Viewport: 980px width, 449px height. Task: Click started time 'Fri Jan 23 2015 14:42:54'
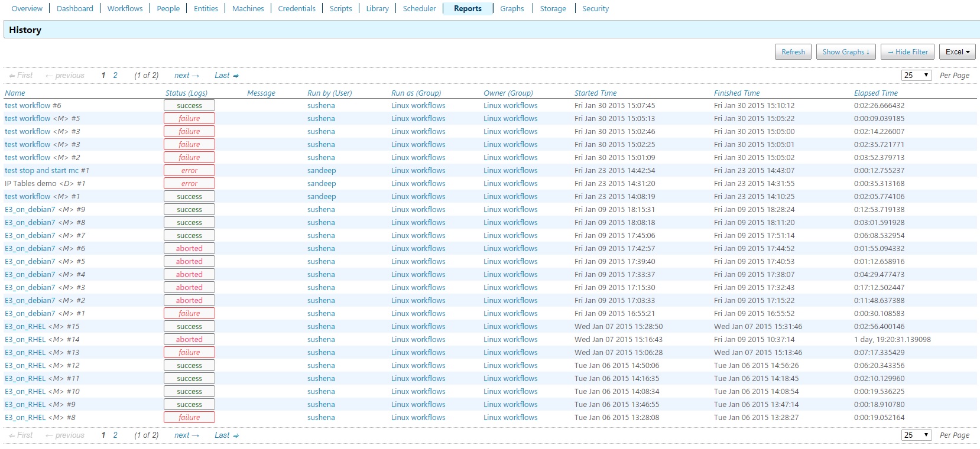coord(615,170)
